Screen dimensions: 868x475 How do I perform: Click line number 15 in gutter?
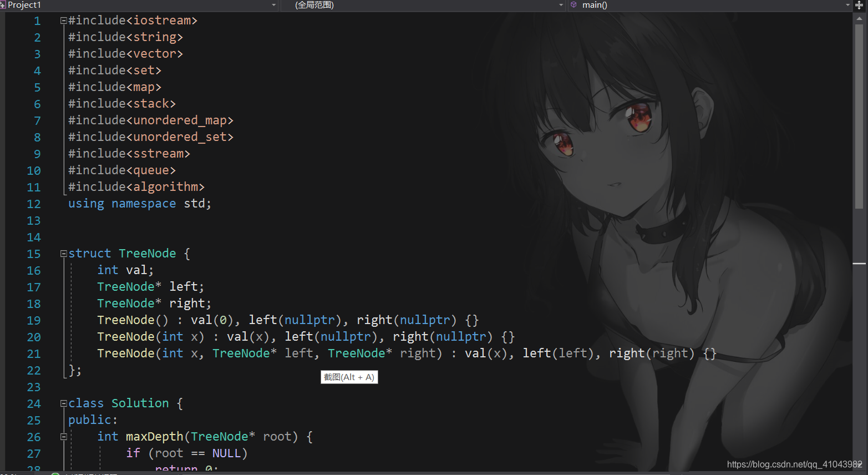pos(34,254)
